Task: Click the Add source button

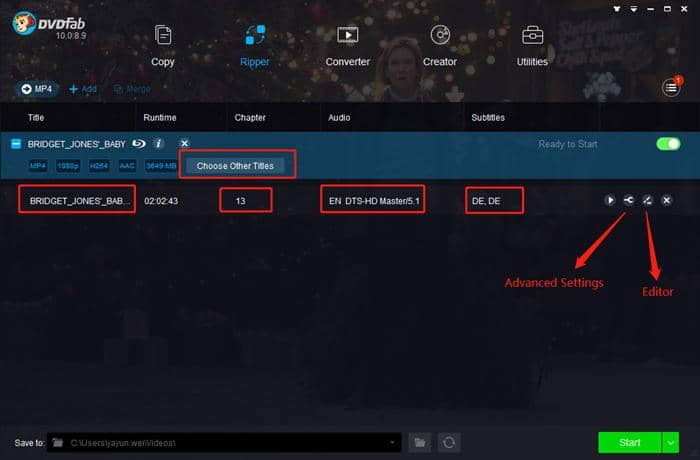Action: [83, 89]
